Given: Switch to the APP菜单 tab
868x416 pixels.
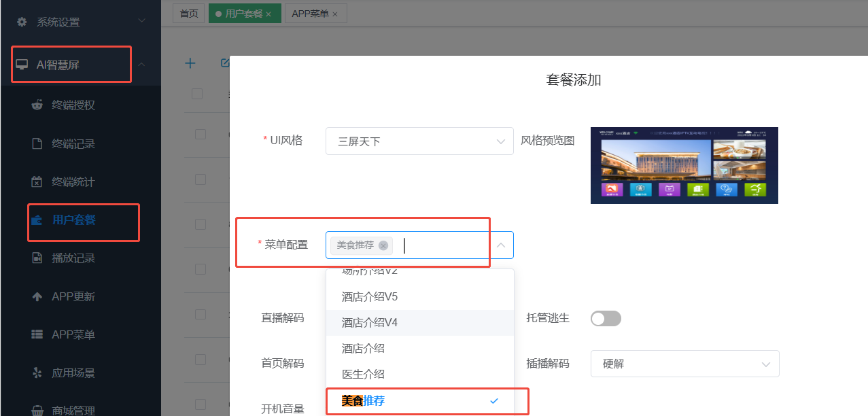Looking at the screenshot, I should tap(310, 14).
